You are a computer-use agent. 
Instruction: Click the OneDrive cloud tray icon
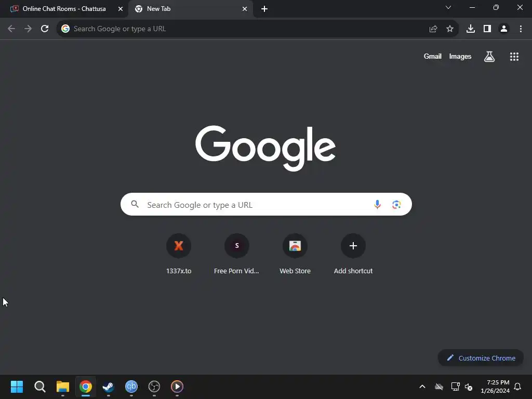(x=439, y=387)
